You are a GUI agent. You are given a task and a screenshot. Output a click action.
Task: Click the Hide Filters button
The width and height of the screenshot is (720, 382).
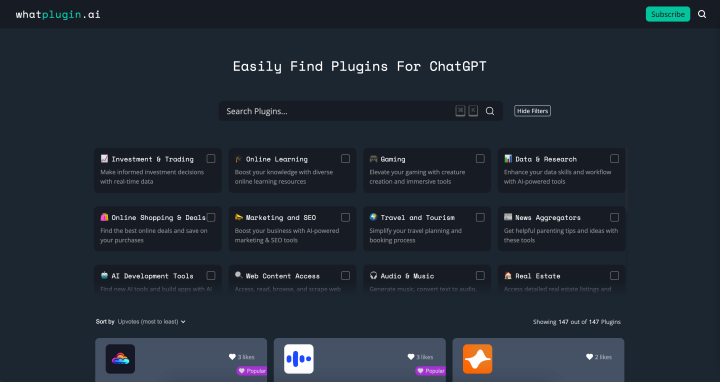pyautogui.click(x=532, y=111)
